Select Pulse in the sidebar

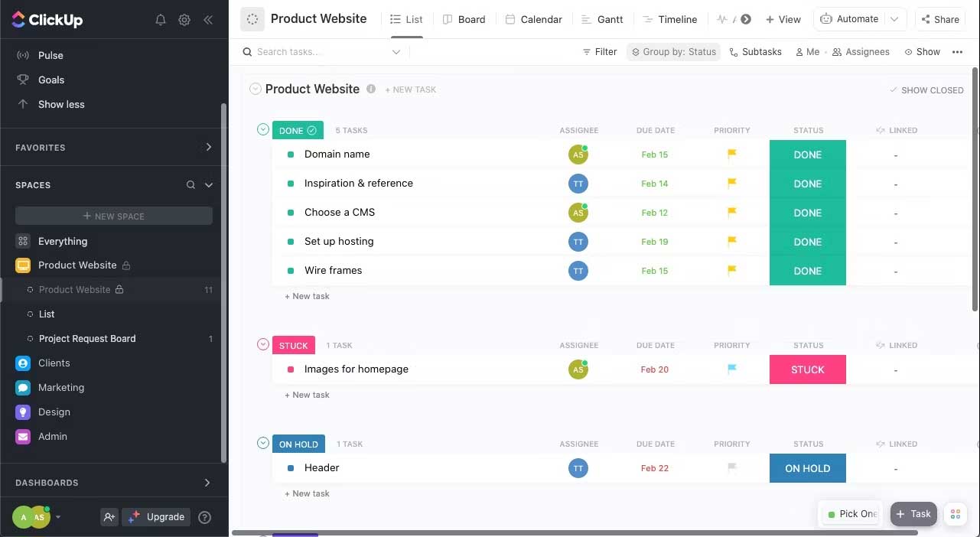pos(51,54)
